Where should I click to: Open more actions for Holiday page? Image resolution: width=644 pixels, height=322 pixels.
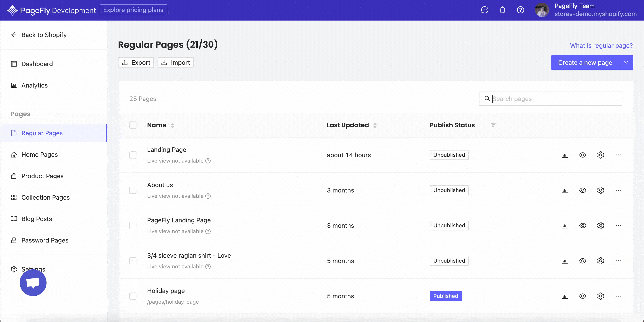(x=619, y=296)
